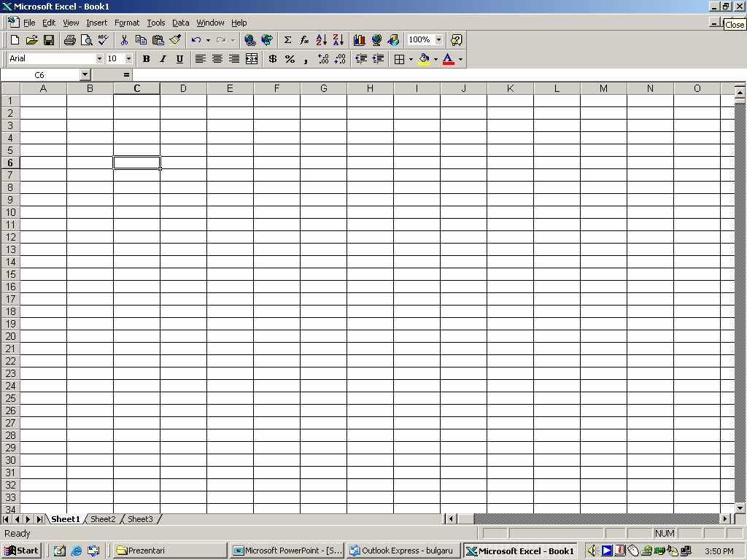Screen dimensions: 747x560
Task: Switch to Outlook Express taskbar button
Action: (x=403, y=551)
